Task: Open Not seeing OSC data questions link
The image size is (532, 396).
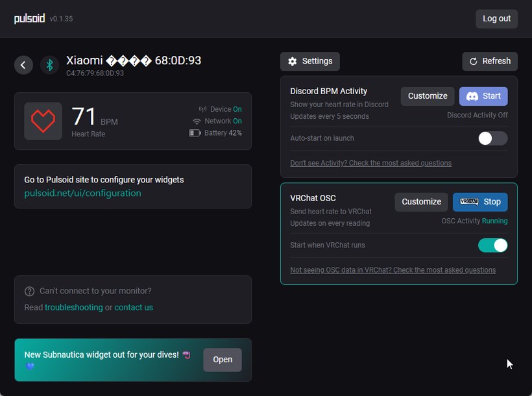Action: tap(393, 270)
